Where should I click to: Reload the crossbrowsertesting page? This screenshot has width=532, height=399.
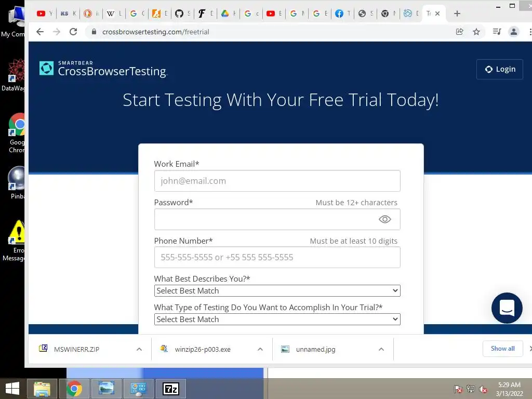tap(73, 32)
